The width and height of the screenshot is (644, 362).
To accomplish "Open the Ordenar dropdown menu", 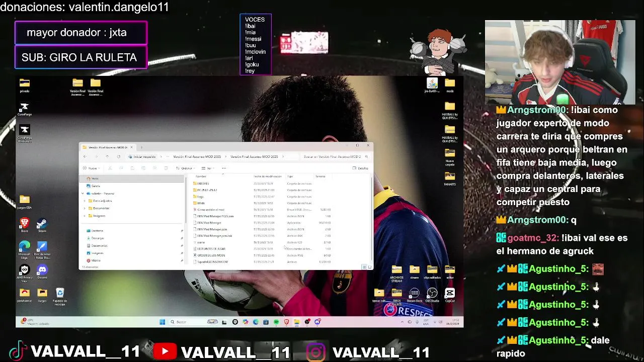I will pos(186,168).
